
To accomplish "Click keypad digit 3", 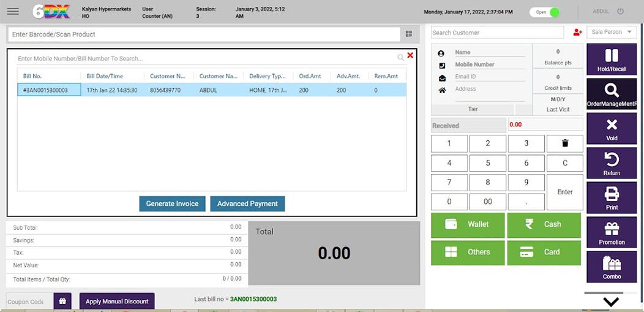I will 526,143.
